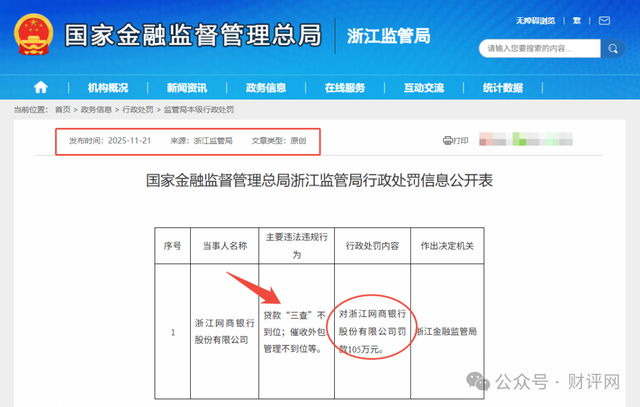Screen dimensions: 640x407
Task: Click the home icon in navigation bar
Action: click(40, 87)
